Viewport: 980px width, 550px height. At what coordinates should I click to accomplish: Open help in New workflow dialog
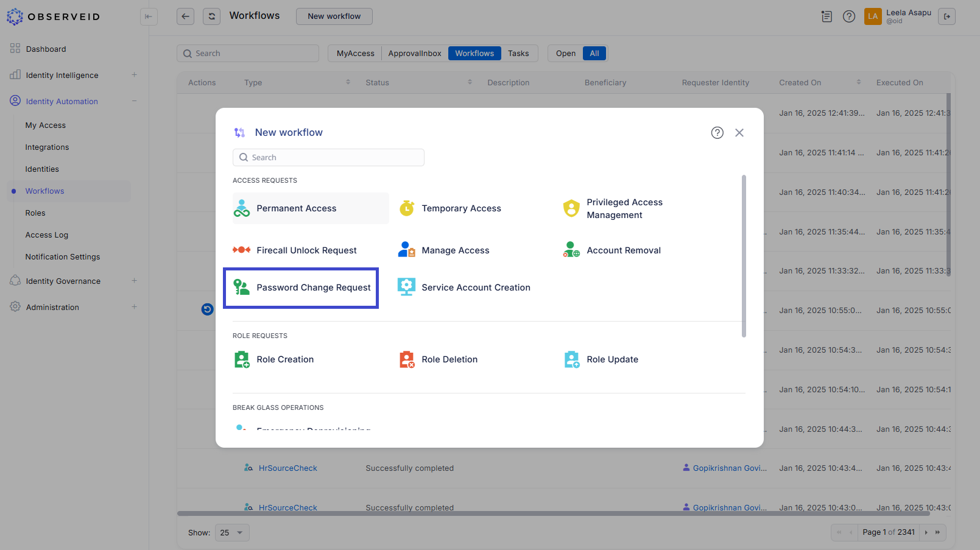click(717, 133)
